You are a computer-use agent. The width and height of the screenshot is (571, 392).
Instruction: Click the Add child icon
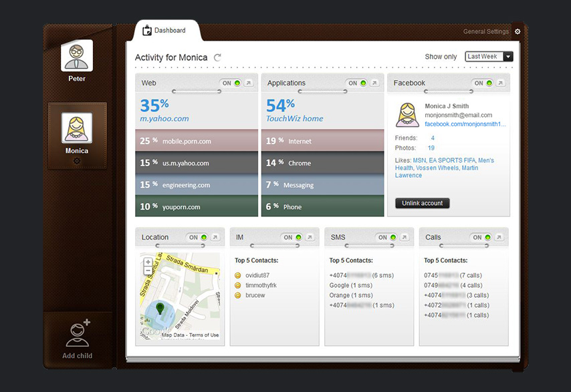tap(78, 333)
